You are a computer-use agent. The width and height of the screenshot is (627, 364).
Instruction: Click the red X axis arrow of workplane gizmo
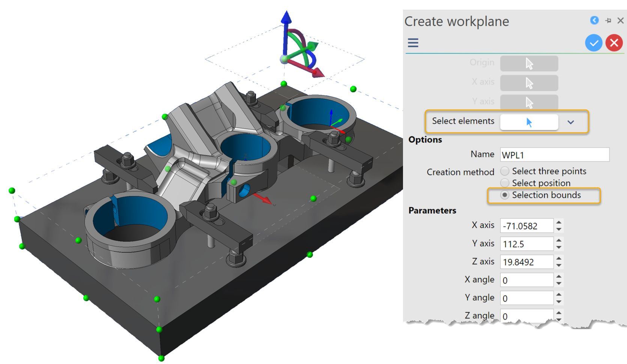[x=317, y=72]
